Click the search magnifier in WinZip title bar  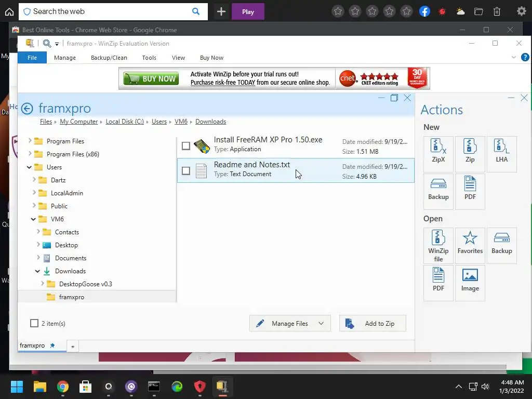pos(47,44)
